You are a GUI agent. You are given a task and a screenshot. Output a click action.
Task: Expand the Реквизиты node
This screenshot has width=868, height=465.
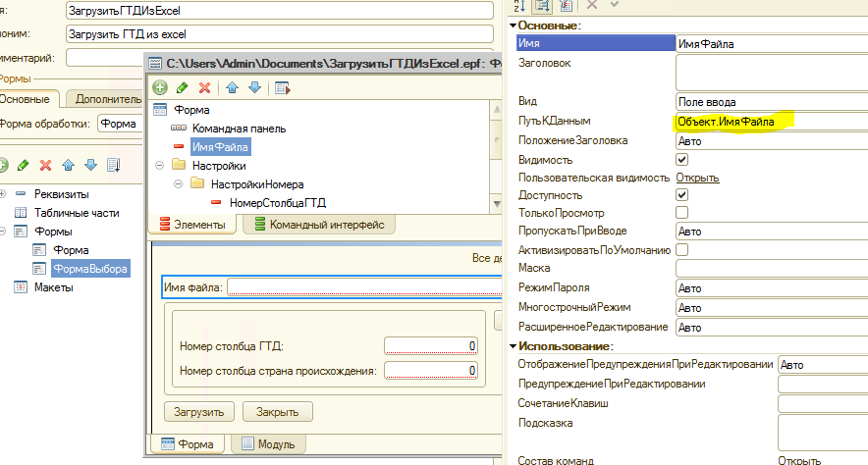click(x=2, y=193)
